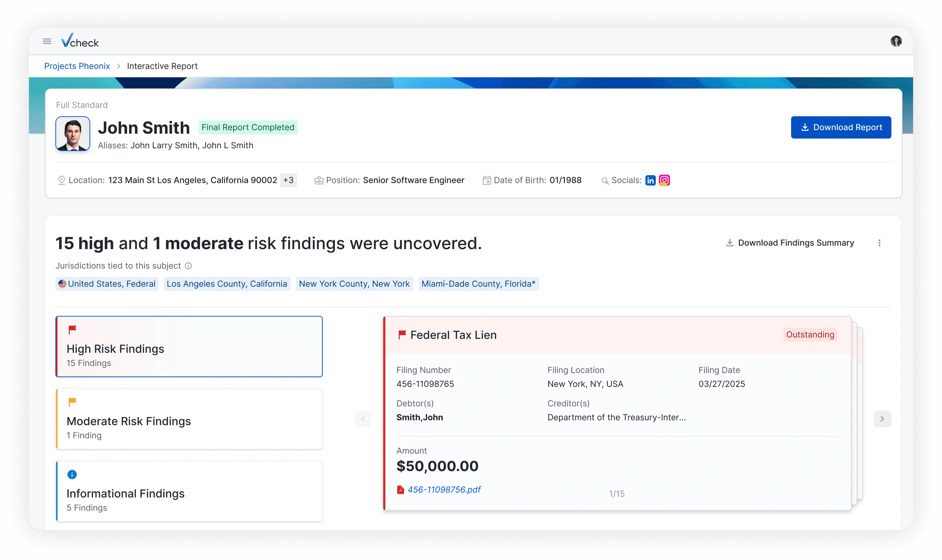Click the Vcheck logo
Viewport: 942px width, 560px height.
(x=80, y=41)
